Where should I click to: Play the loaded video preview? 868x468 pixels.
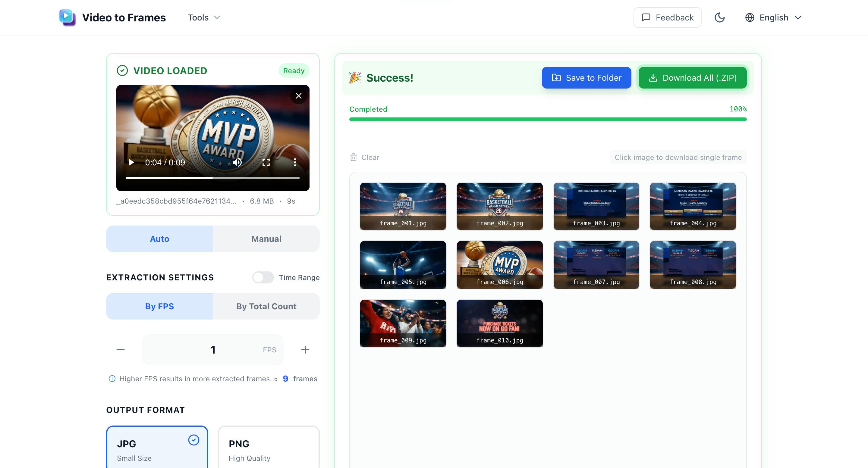(131, 163)
